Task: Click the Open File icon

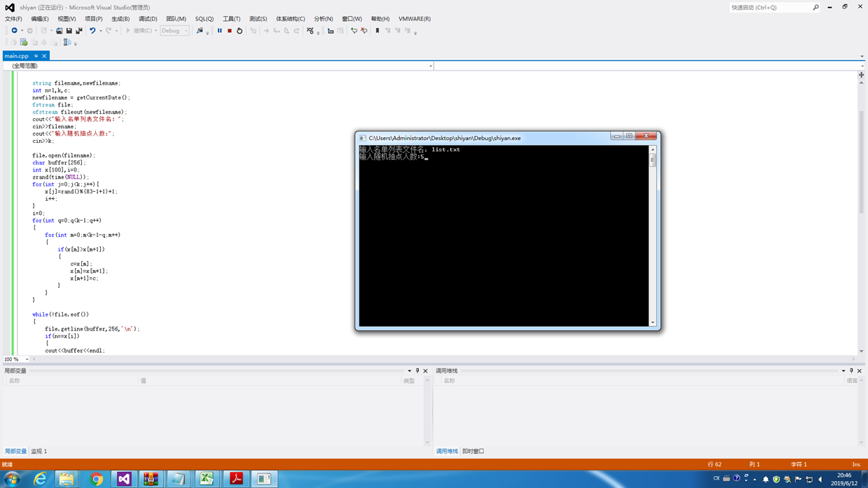Action: tap(59, 31)
